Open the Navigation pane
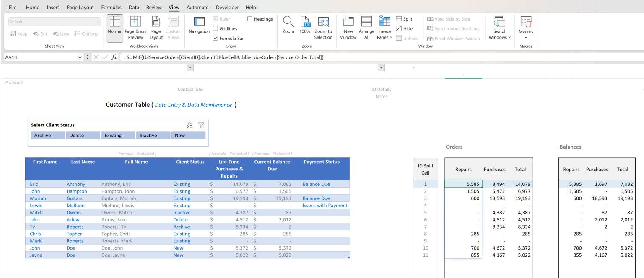 pos(199,26)
